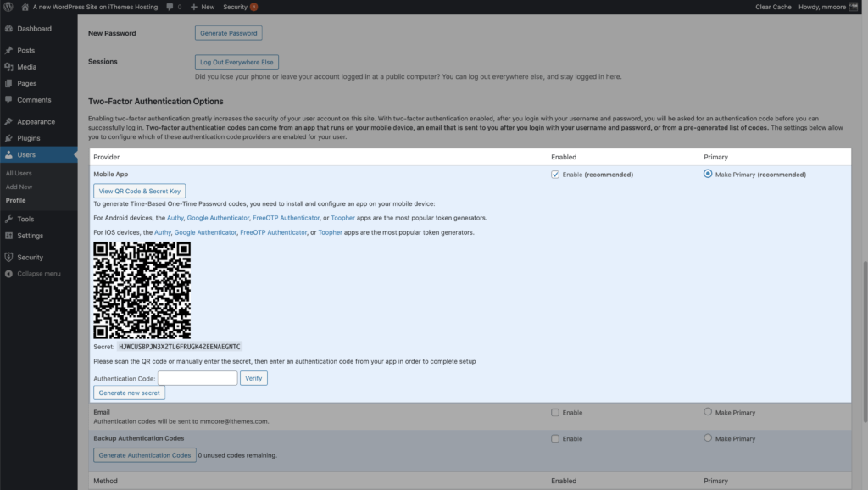Click the Media icon in sidebar
This screenshot has width=868, height=490.
click(8, 67)
